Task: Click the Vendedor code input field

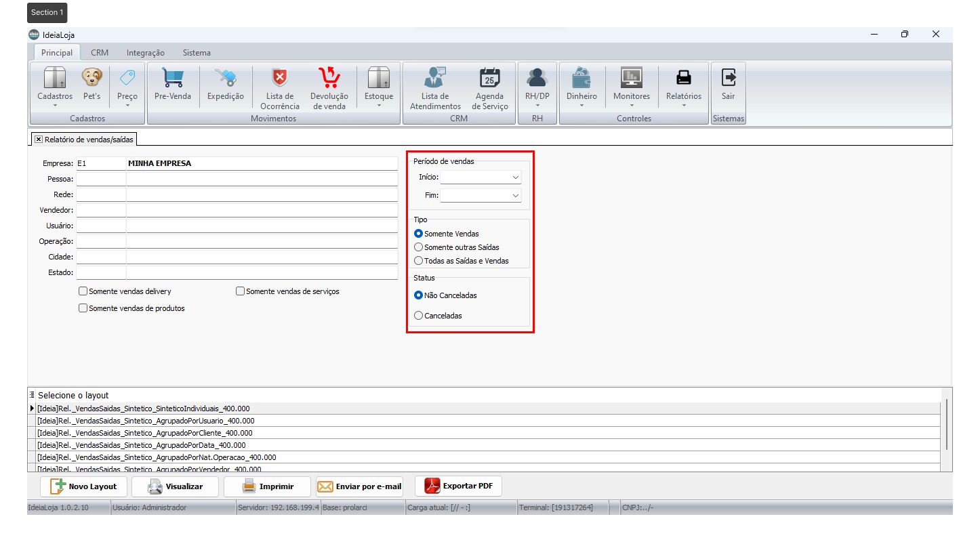Action: coord(101,210)
